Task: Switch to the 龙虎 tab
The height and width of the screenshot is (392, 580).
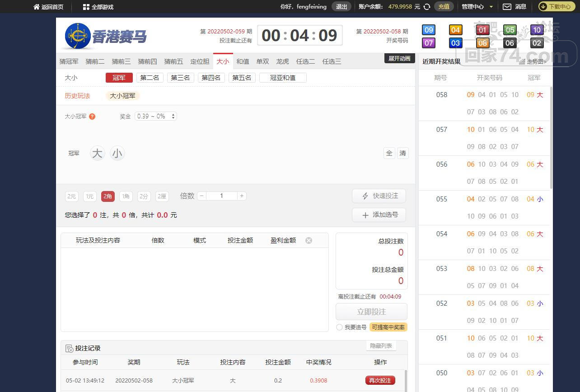Action: tap(282, 61)
